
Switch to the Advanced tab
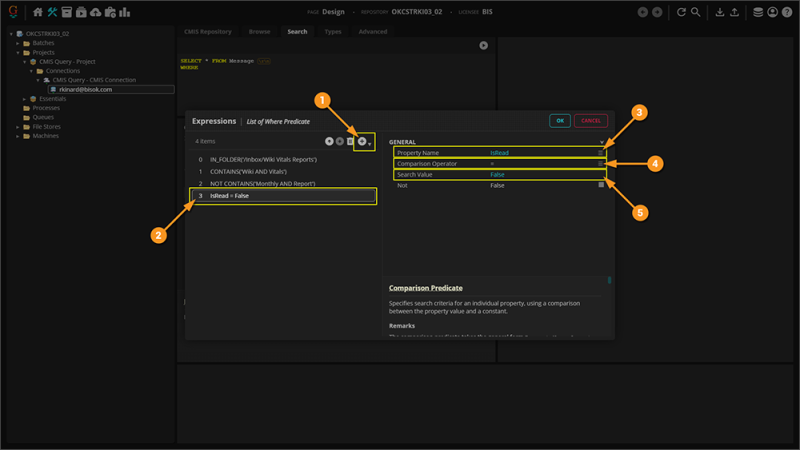[372, 31]
